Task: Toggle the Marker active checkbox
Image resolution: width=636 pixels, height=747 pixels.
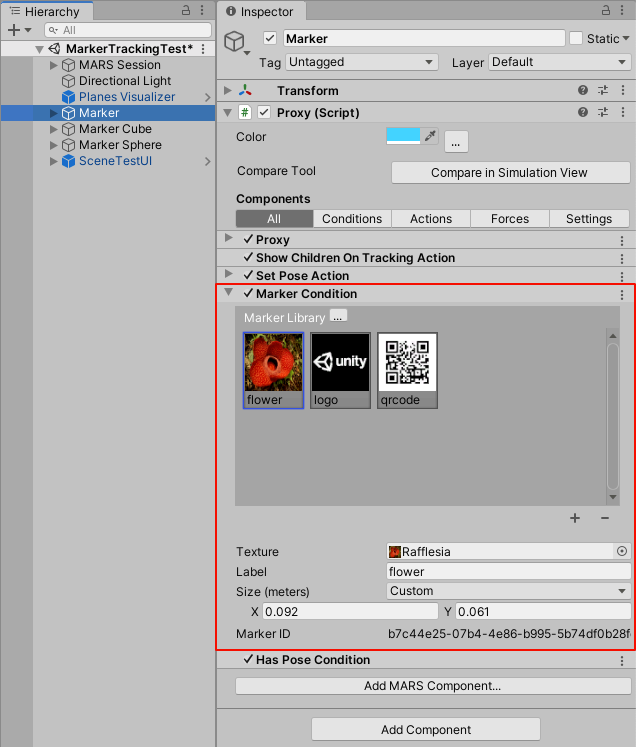Action: click(270, 39)
